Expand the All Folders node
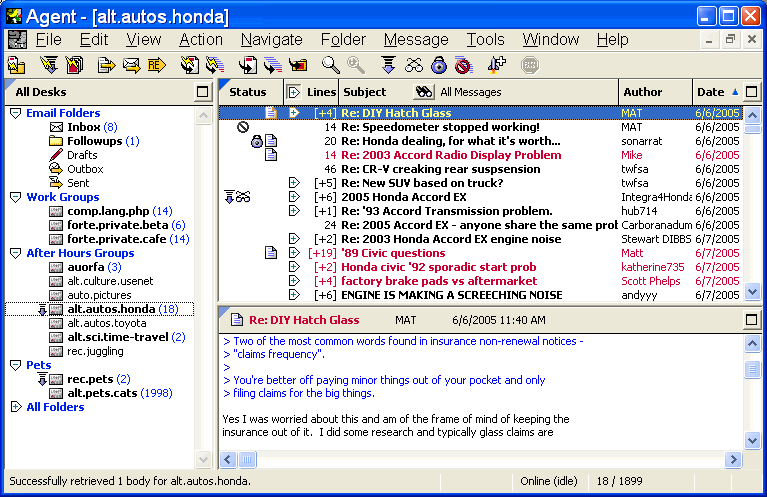Image resolution: width=767 pixels, height=497 pixels. pyautogui.click(x=16, y=407)
